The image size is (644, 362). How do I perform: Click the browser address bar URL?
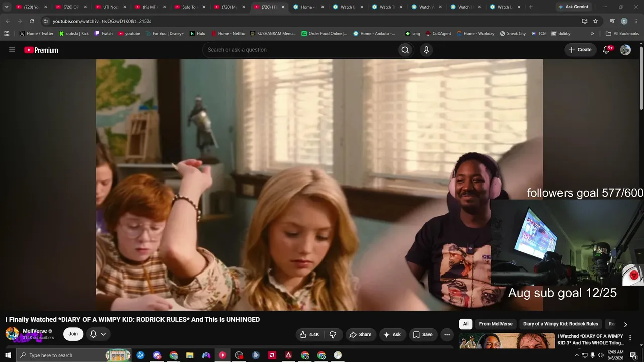(x=102, y=21)
